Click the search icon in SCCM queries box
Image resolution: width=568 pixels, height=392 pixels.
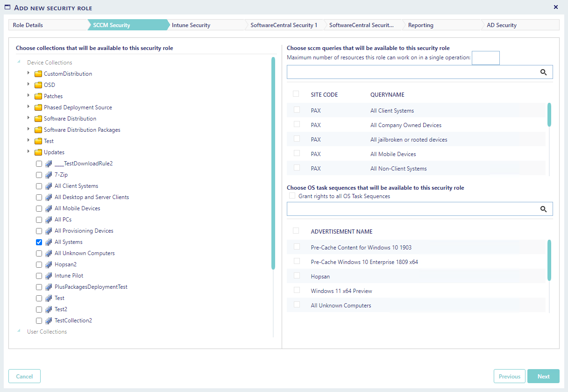click(543, 72)
